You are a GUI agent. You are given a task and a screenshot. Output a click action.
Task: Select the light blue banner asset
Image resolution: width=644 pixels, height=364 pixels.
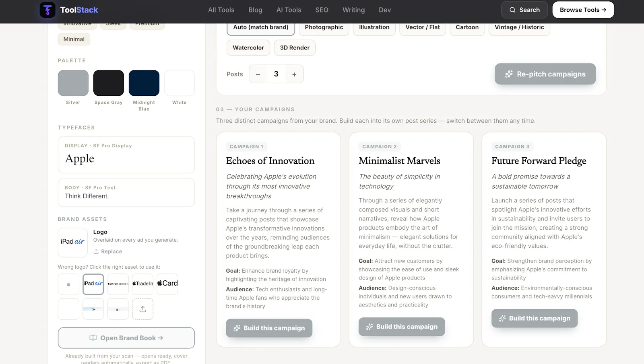[x=93, y=309]
